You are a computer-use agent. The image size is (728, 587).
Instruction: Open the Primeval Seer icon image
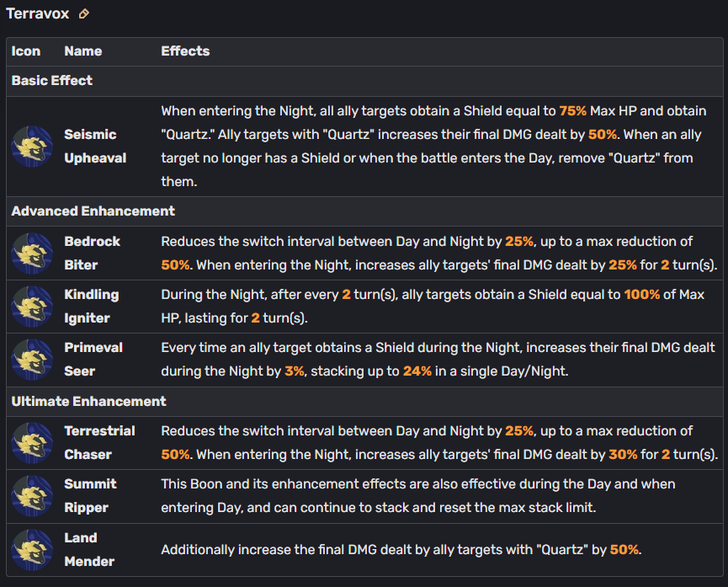tap(32, 360)
